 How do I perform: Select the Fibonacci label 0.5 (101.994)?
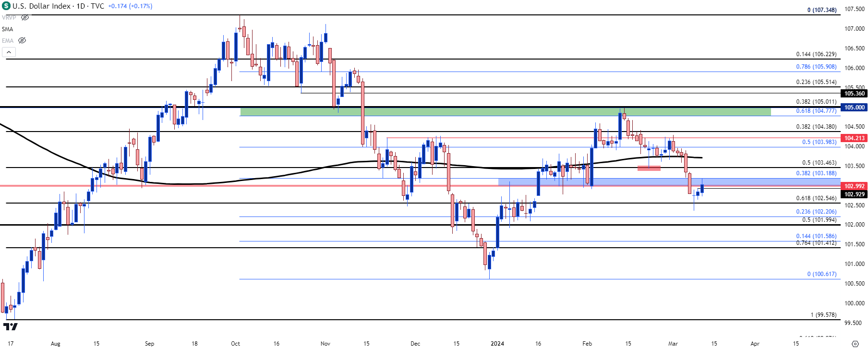[x=820, y=220]
